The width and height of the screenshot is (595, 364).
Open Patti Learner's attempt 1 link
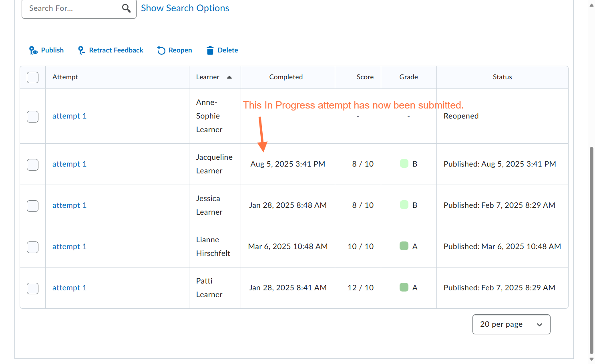click(69, 288)
